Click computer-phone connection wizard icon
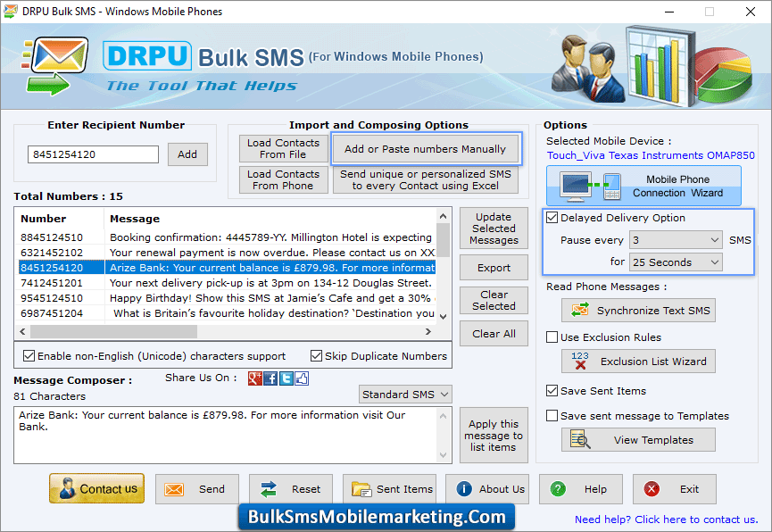Viewport: 772px width, 532px height. tap(592, 187)
